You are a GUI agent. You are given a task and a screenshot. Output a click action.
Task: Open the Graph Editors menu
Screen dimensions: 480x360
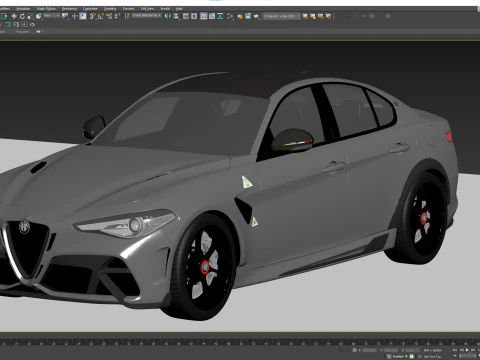coord(46,9)
